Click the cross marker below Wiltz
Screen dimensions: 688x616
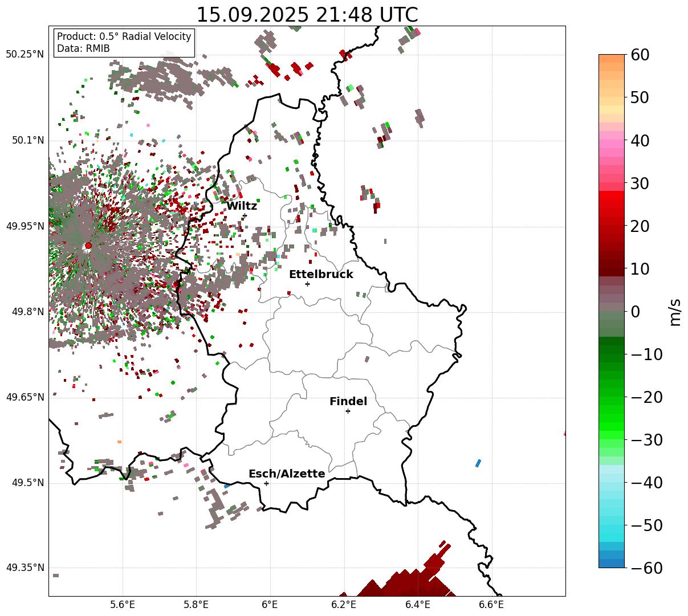[245, 216]
